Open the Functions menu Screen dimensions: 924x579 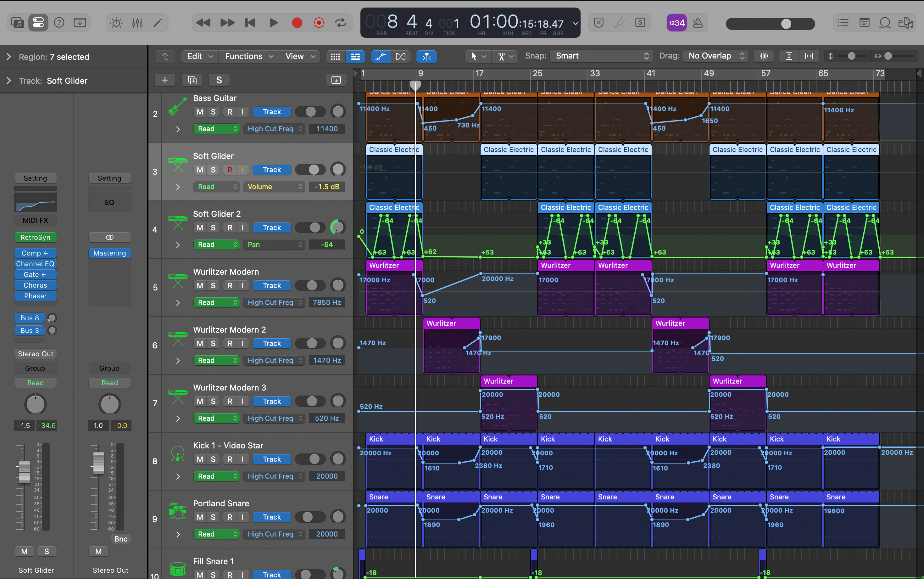point(249,57)
